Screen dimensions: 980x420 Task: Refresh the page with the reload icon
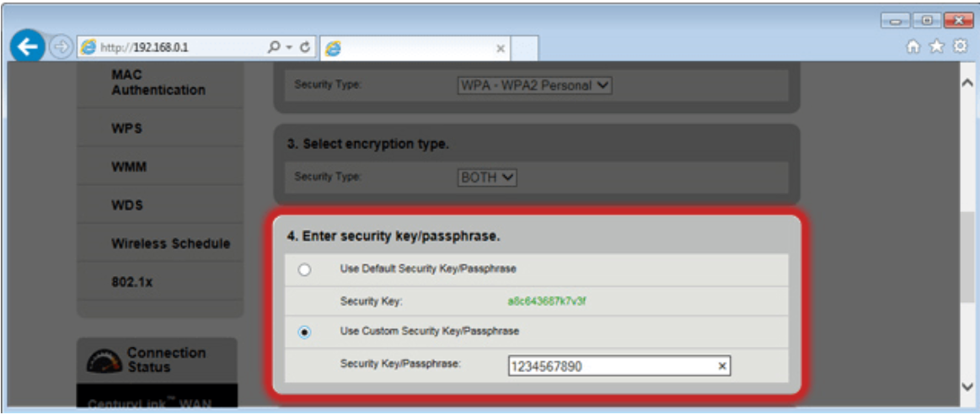click(x=305, y=47)
